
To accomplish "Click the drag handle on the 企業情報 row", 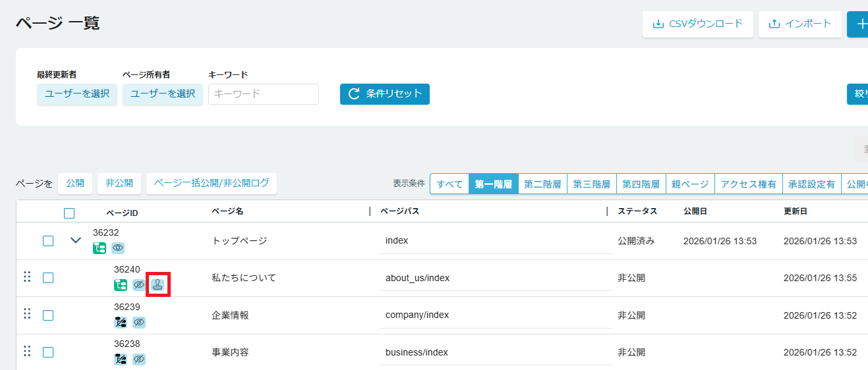I will coord(27,314).
